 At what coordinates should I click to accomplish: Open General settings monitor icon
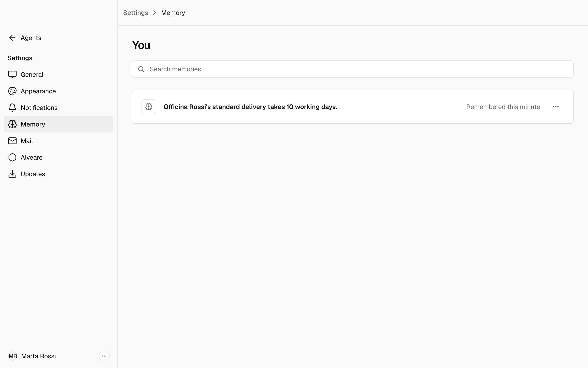point(12,75)
